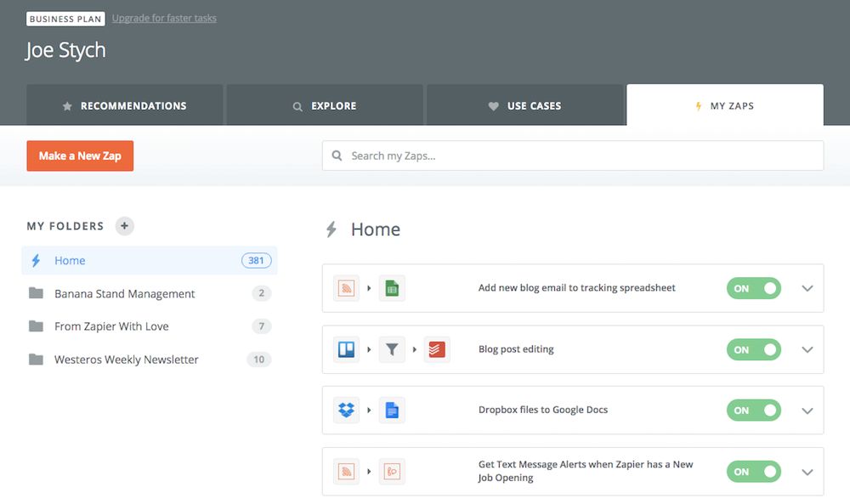Click the Trello icon in Blog post editing
Screen dimensions: 850x504
(346, 349)
